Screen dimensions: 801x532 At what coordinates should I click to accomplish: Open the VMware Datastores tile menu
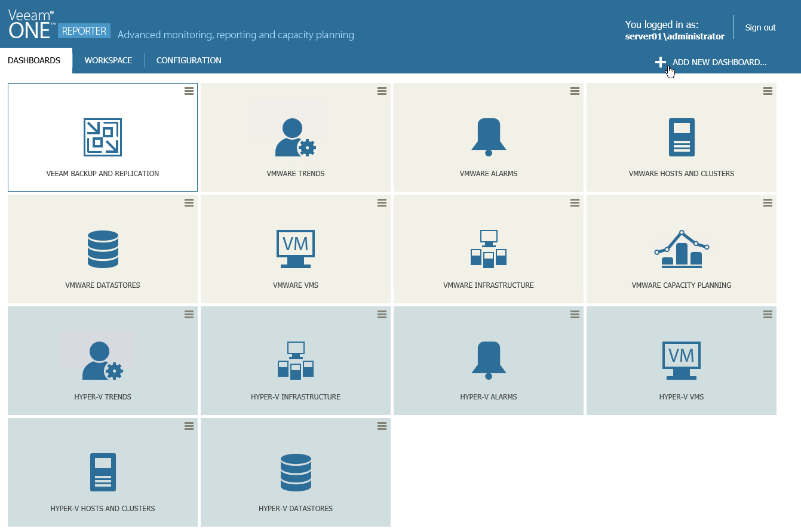(189, 202)
